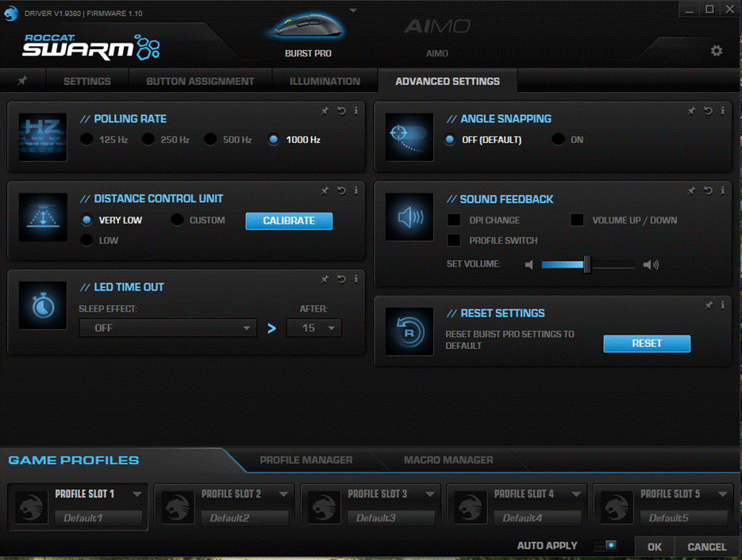742x560 pixels.
Task: Show info for Polling Rate panel
Action: 356,111
